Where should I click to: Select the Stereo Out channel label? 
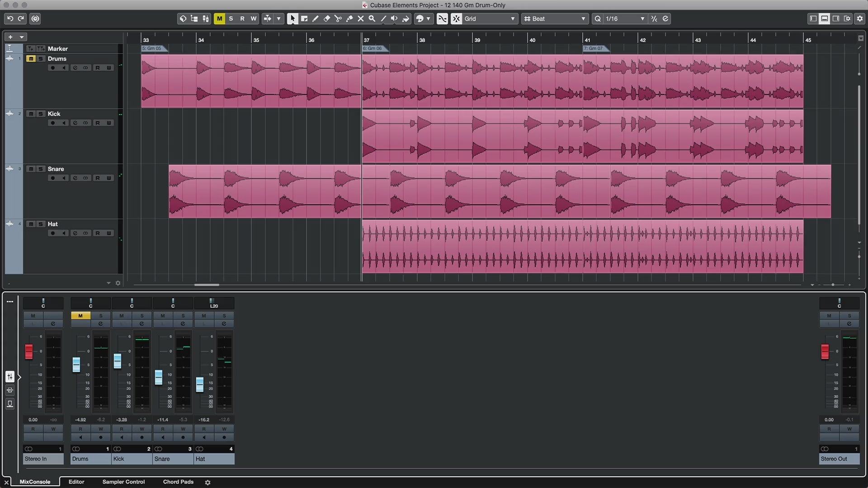[840, 459]
